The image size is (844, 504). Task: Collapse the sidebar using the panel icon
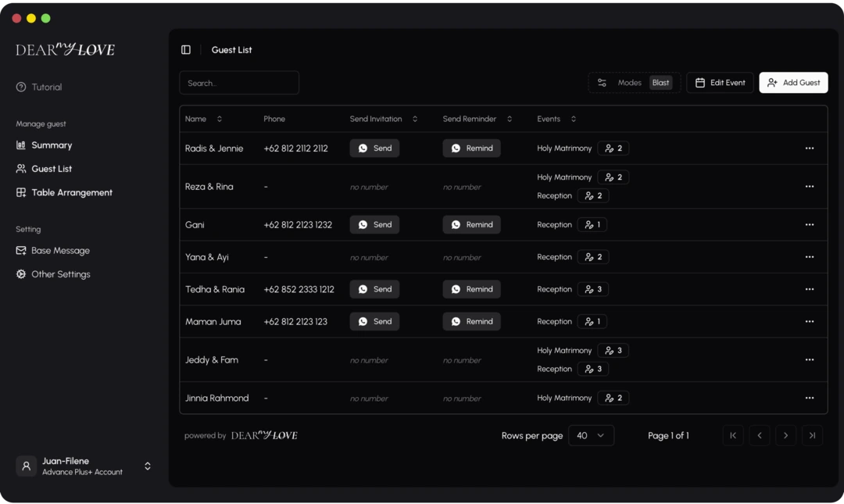click(x=185, y=49)
